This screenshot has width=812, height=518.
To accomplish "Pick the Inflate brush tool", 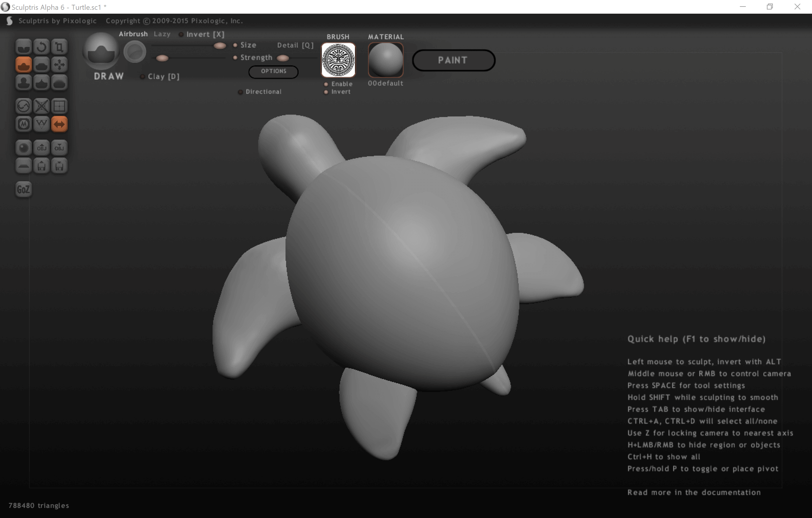I will 24,82.
